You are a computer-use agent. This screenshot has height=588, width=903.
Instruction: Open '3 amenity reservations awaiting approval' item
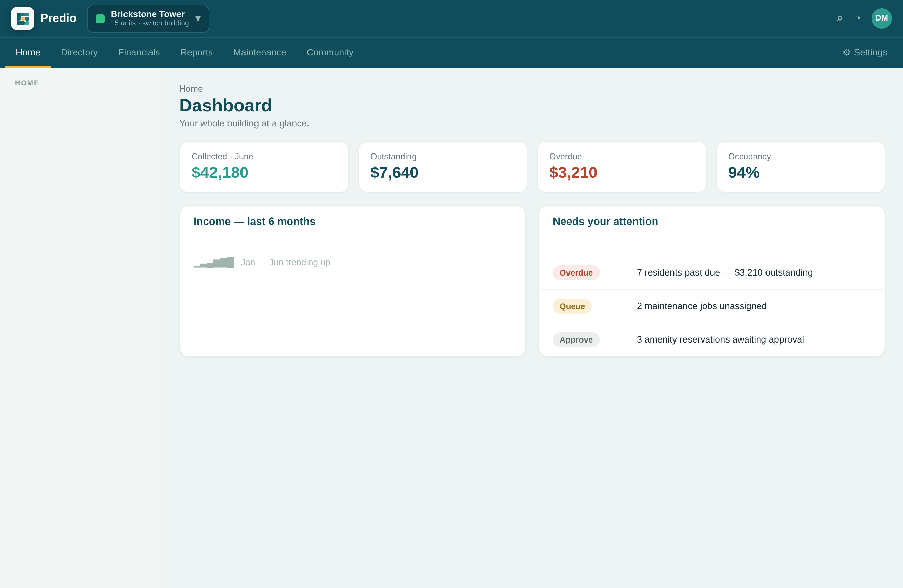(x=711, y=340)
